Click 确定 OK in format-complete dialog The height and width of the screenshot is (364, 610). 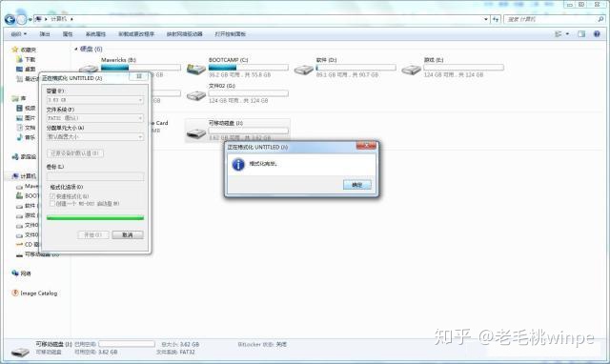tap(357, 185)
